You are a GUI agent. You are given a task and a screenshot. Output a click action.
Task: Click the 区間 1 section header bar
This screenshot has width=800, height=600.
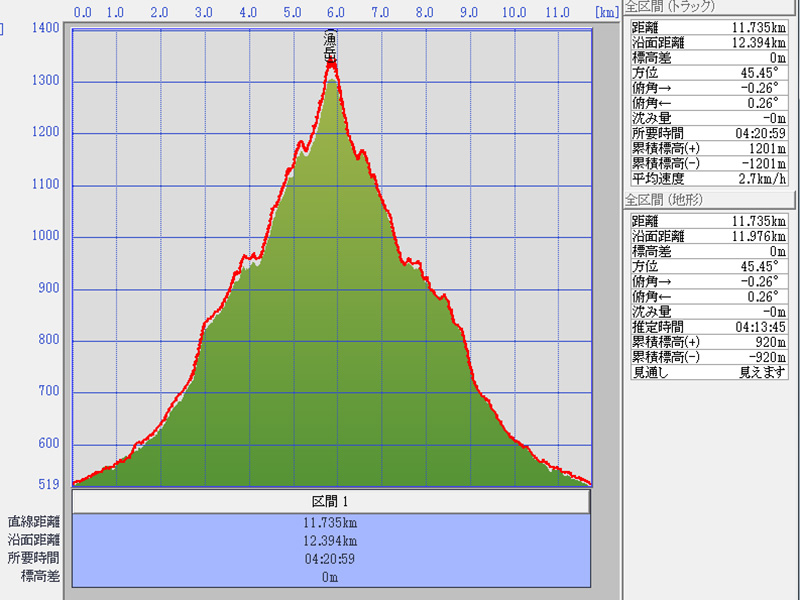pyautogui.click(x=331, y=501)
